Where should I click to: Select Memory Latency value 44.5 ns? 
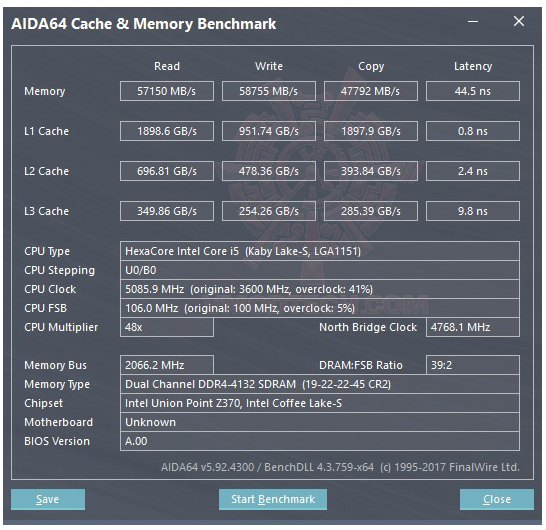473,91
